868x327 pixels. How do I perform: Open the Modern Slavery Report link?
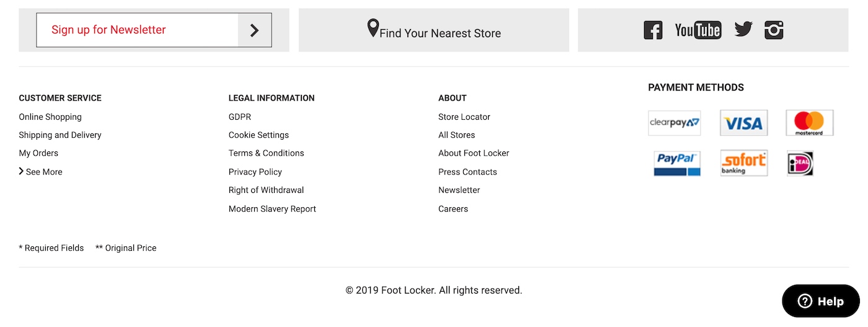click(x=272, y=208)
